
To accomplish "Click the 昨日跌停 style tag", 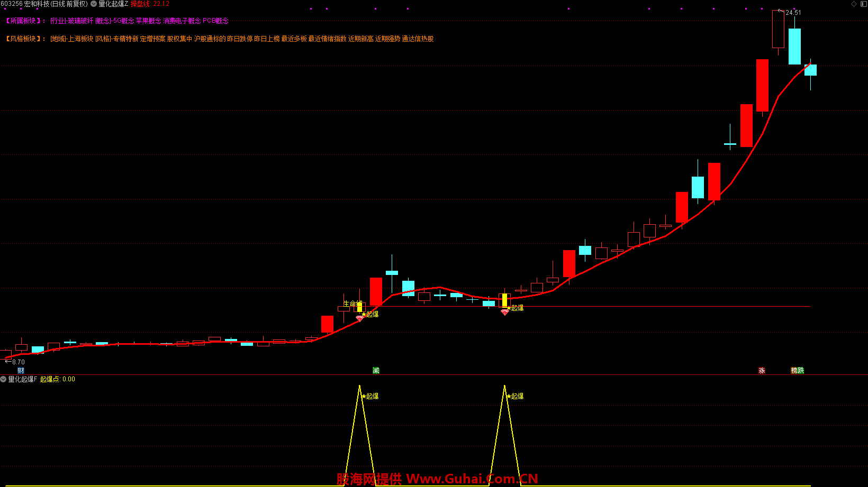I will [240, 39].
